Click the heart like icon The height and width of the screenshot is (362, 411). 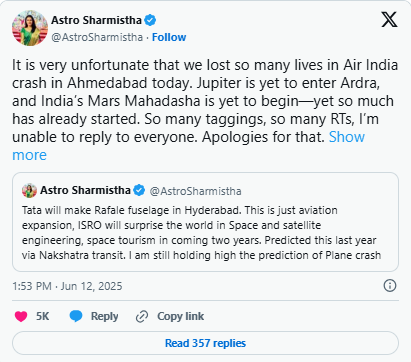tap(21, 316)
